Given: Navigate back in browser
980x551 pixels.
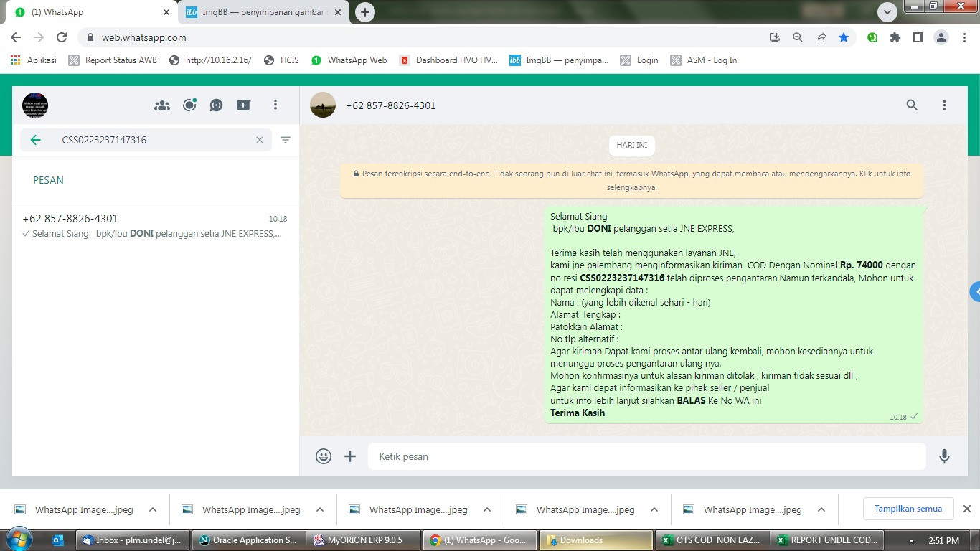Looking at the screenshot, I should click(16, 37).
